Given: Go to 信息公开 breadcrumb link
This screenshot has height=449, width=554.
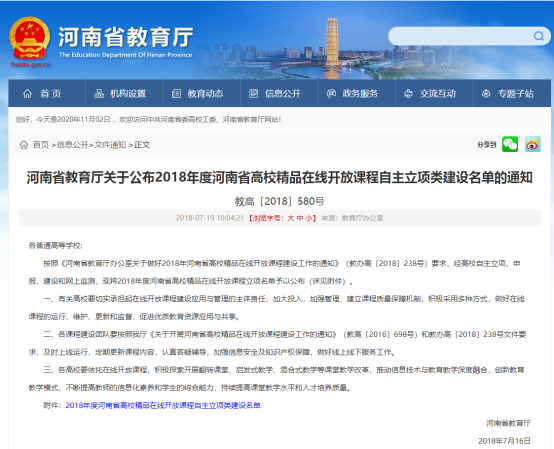Looking at the screenshot, I should [x=72, y=144].
